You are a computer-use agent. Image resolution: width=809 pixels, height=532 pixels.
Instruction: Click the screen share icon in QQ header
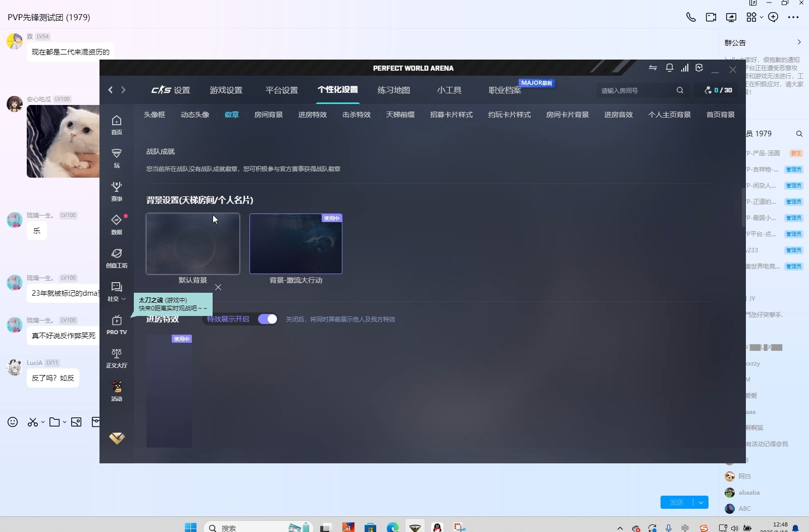pos(731,17)
